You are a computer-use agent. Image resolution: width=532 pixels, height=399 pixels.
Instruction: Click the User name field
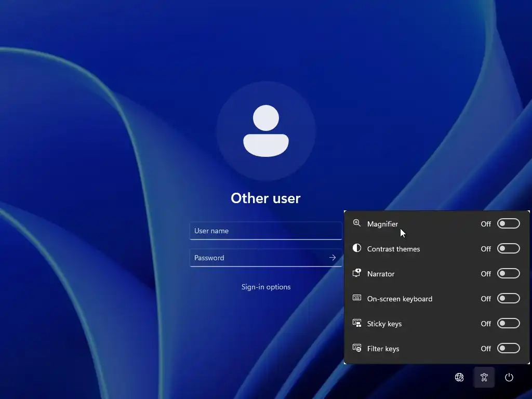(265, 231)
